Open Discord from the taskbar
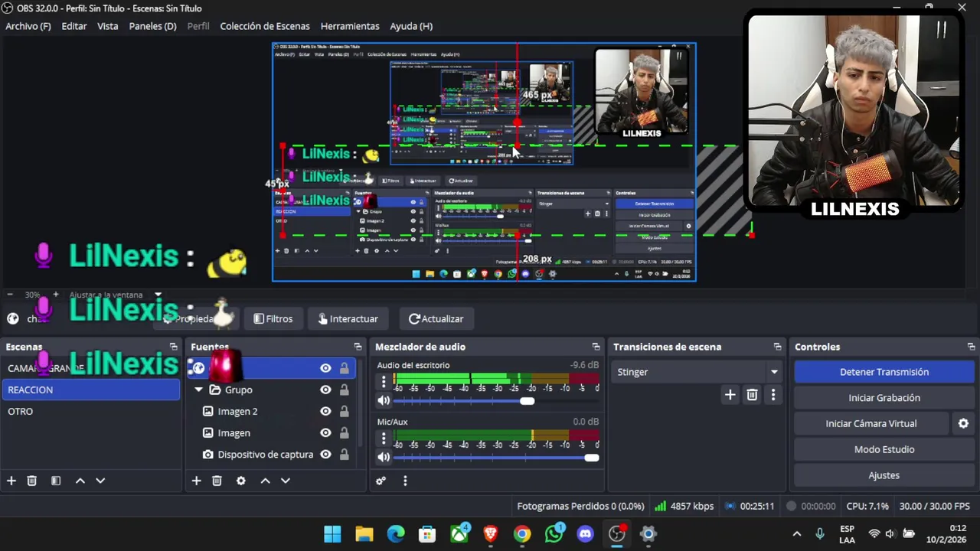980x551 pixels. [586, 533]
